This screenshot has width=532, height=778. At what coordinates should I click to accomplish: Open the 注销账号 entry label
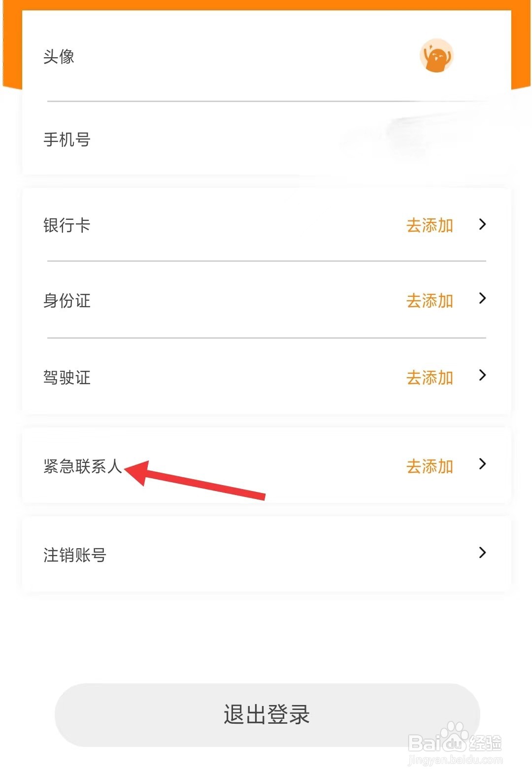[x=74, y=555]
